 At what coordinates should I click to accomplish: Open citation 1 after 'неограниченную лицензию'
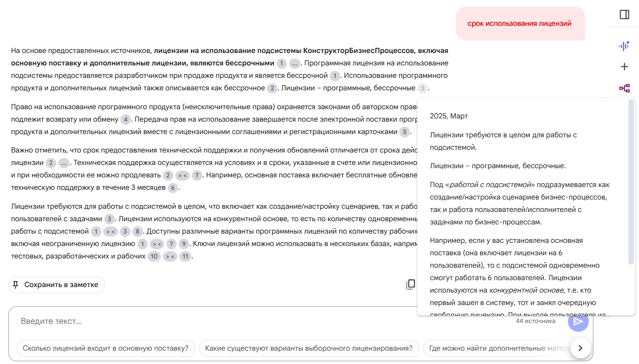pos(142,244)
